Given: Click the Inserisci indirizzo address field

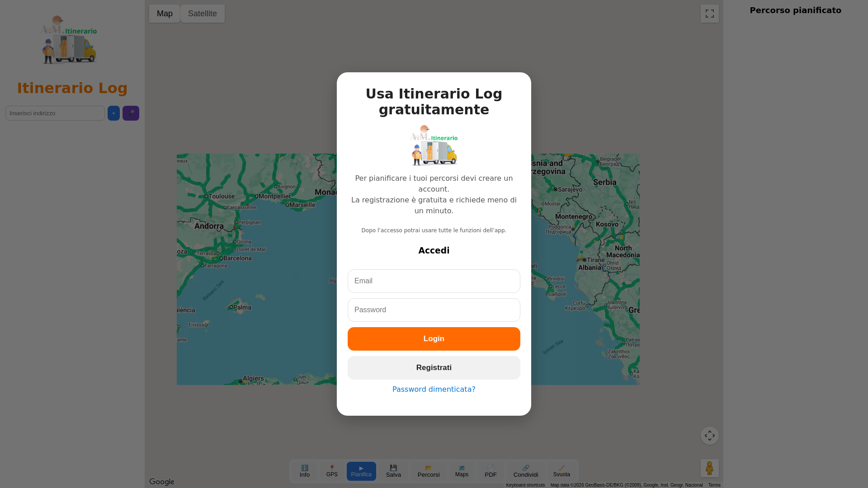Looking at the screenshot, I should (x=55, y=113).
